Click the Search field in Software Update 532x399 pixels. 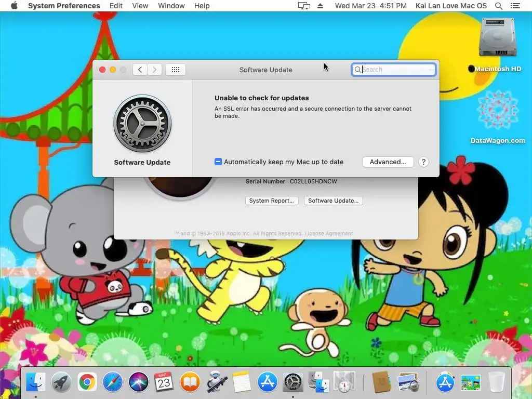[x=394, y=70]
